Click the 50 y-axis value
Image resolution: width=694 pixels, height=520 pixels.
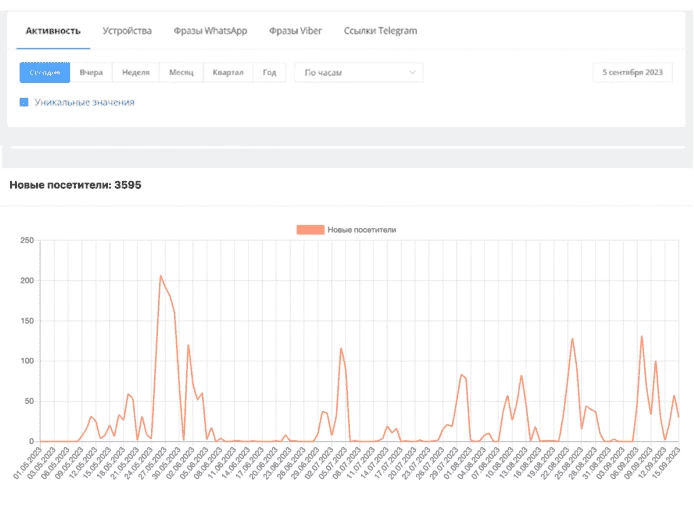[29, 401]
